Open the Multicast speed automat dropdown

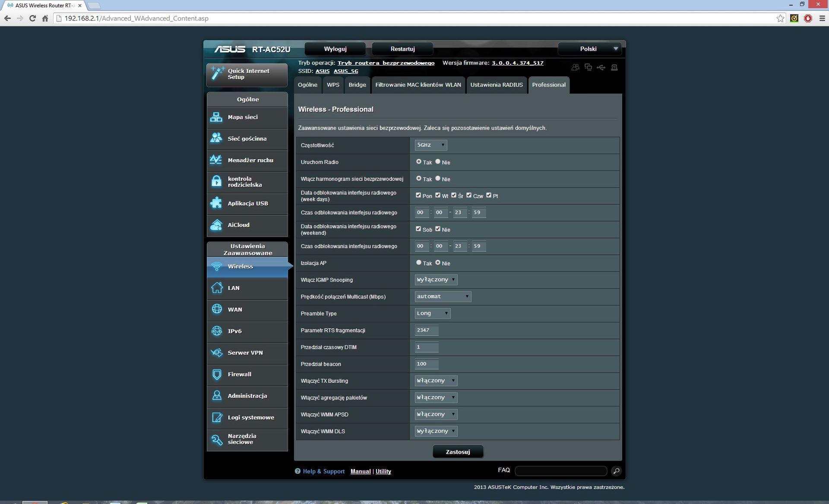tap(443, 297)
